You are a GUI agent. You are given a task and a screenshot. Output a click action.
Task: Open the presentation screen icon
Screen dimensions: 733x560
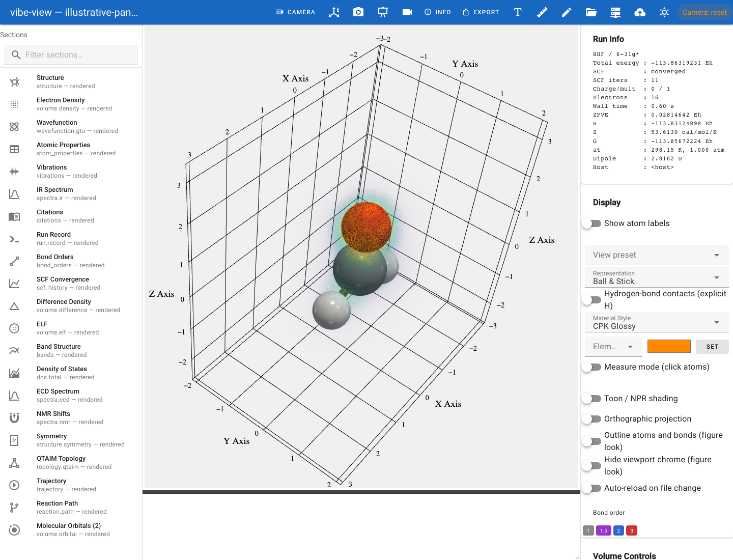tap(383, 12)
